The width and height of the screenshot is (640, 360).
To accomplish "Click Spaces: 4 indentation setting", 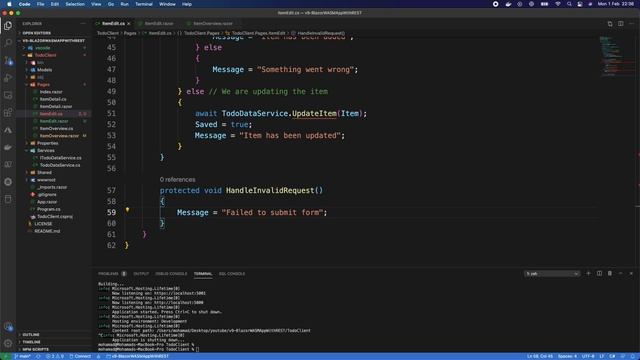I will point(567,356).
